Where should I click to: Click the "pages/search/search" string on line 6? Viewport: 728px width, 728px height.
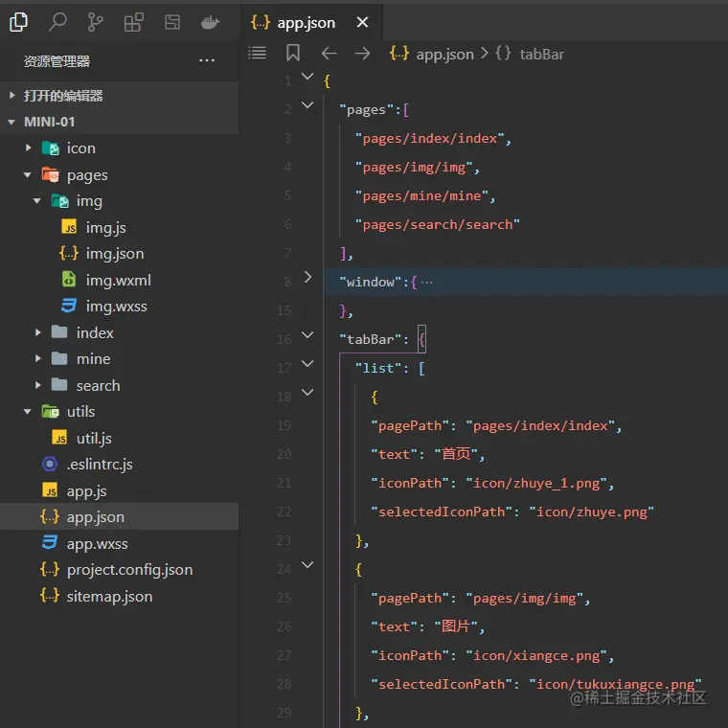point(438,225)
